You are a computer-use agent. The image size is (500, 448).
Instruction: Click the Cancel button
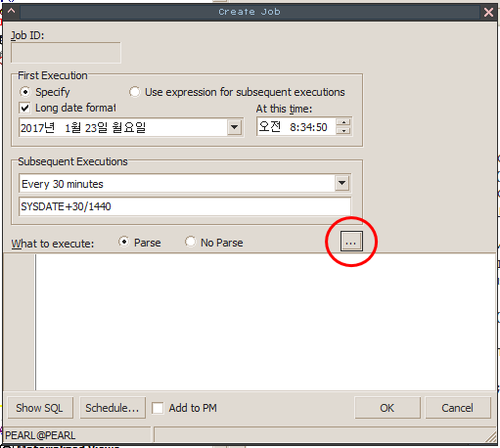(x=458, y=408)
